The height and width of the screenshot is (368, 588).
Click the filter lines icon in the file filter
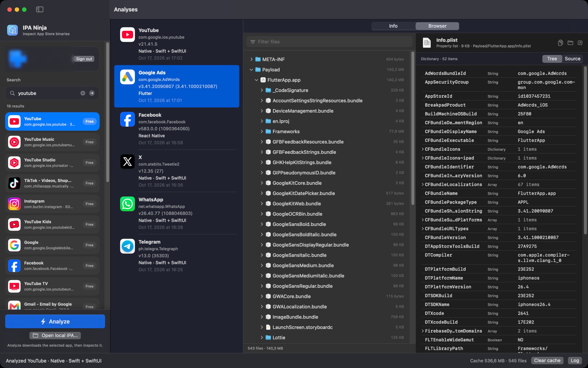point(253,42)
